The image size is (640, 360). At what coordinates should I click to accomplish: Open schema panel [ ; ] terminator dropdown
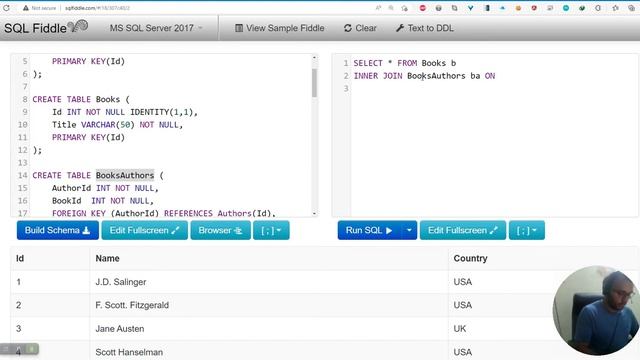[x=271, y=230]
